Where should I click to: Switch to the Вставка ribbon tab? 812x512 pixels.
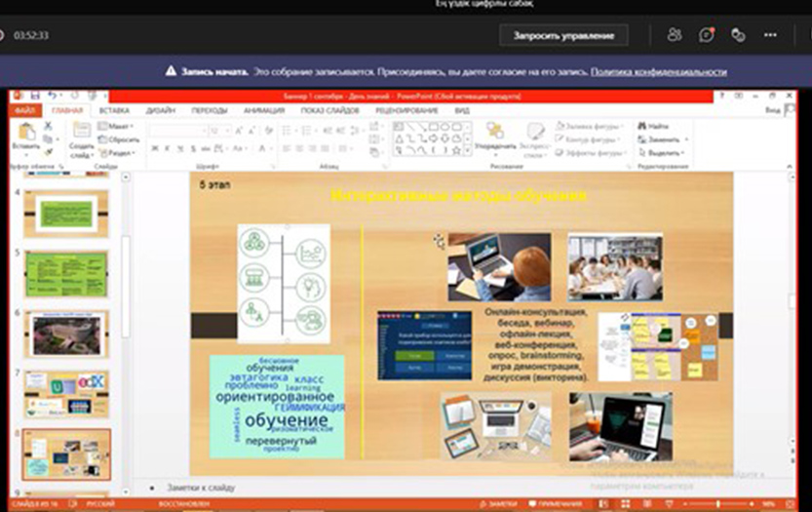coord(114,111)
